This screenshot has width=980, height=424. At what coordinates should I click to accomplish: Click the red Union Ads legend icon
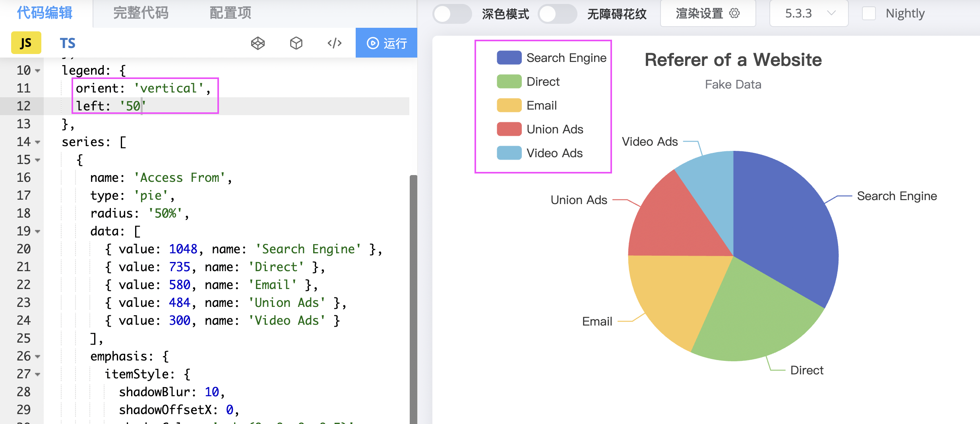point(509,129)
